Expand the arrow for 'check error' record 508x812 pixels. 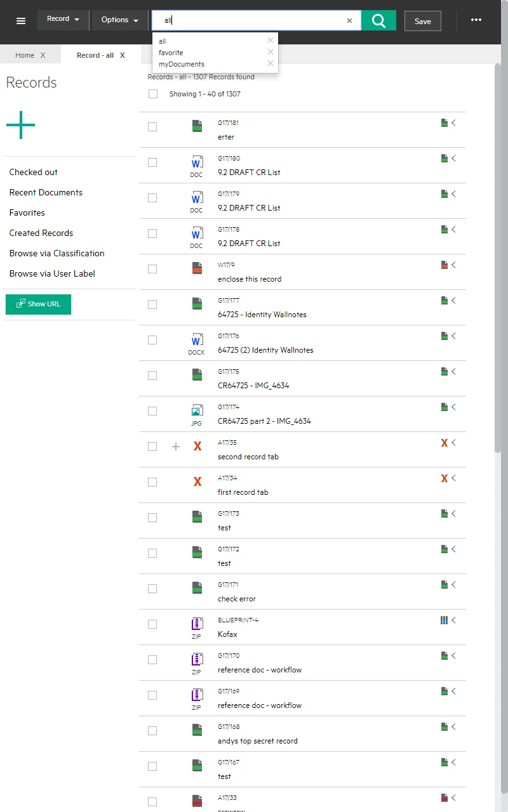point(453,585)
